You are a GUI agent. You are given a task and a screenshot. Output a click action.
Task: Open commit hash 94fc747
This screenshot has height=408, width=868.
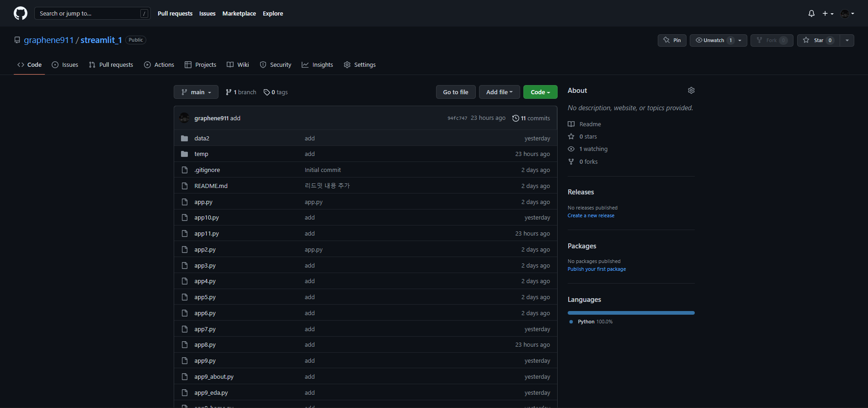coord(458,118)
